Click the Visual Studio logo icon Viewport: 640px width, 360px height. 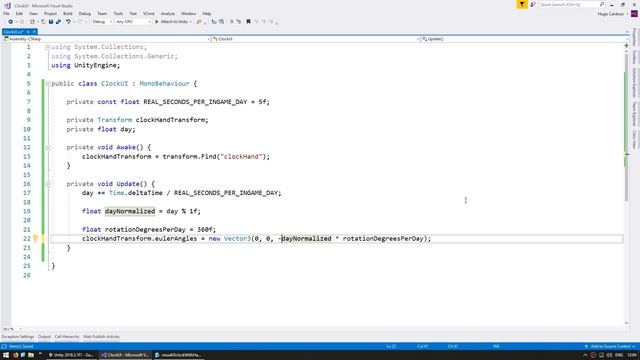click(7, 5)
